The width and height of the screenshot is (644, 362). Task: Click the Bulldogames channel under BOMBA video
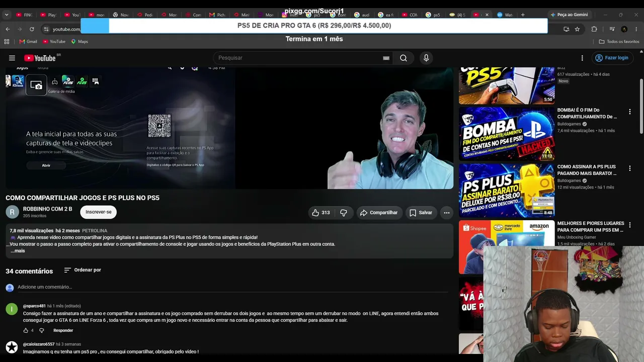[569, 124]
